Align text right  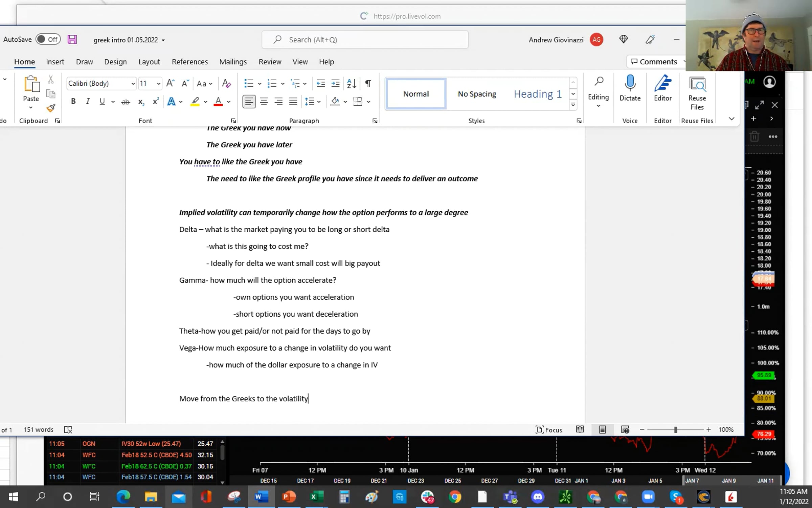[278, 101]
